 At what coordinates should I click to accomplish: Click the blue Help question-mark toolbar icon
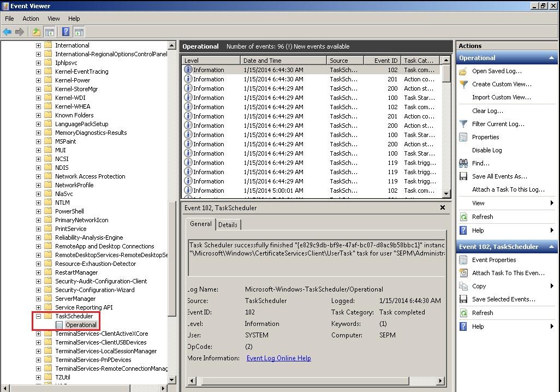pyautogui.click(x=65, y=32)
